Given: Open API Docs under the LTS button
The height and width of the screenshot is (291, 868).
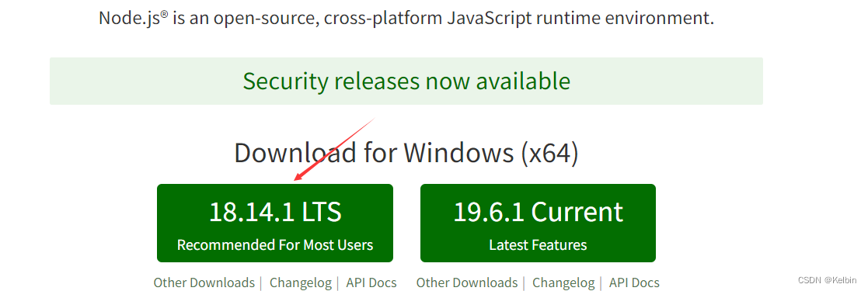Looking at the screenshot, I should point(371,282).
